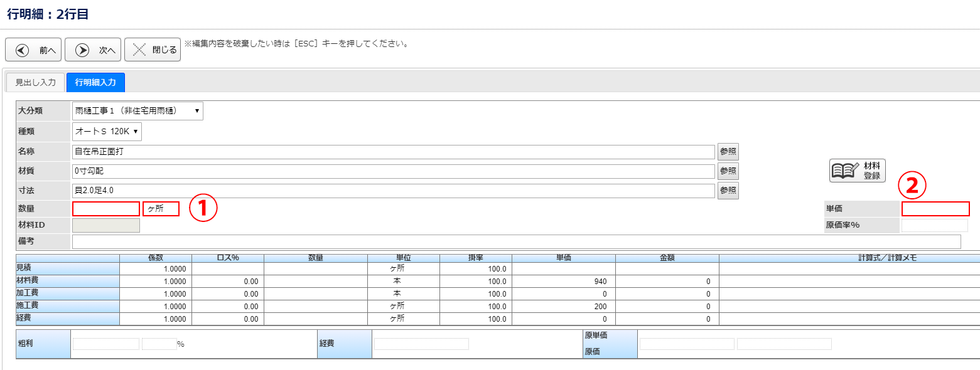Click the 原価率% input field
The width and height of the screenshot is (980, 370).
(x=934, y=226)
